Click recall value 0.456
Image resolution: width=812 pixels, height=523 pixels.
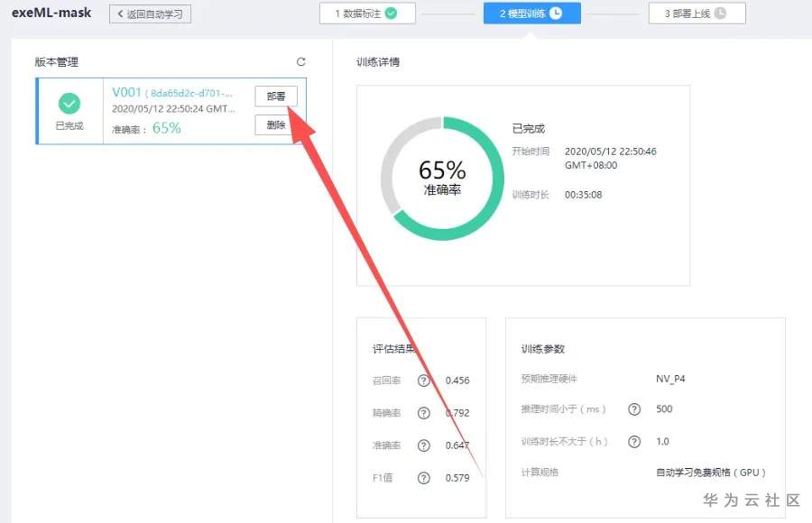457,381
